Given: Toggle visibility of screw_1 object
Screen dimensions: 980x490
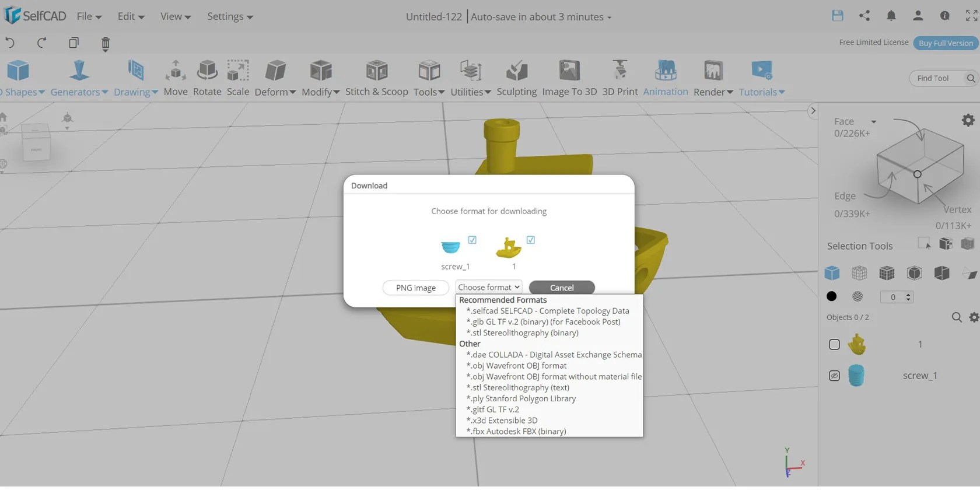Looking at the screenshot, I should pos(834,376).
